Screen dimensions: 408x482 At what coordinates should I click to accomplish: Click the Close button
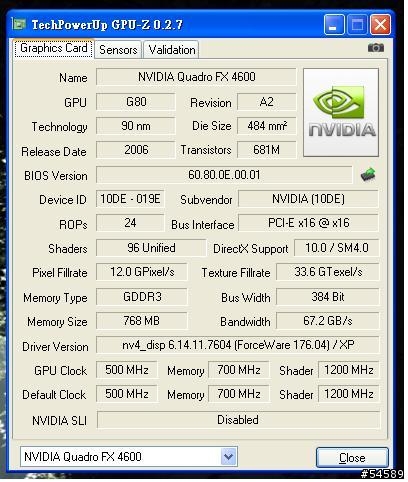tap(352, 457)
